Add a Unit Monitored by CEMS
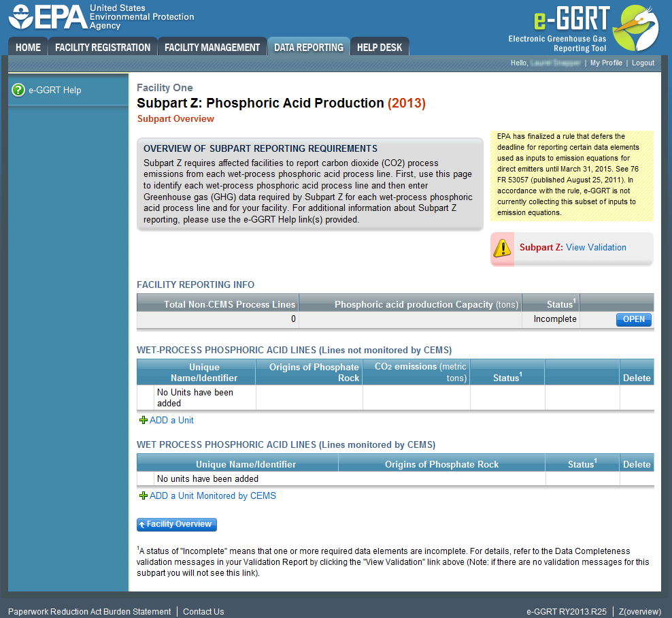672x618 pixels. pyautogui.click(x=212, y=496)
